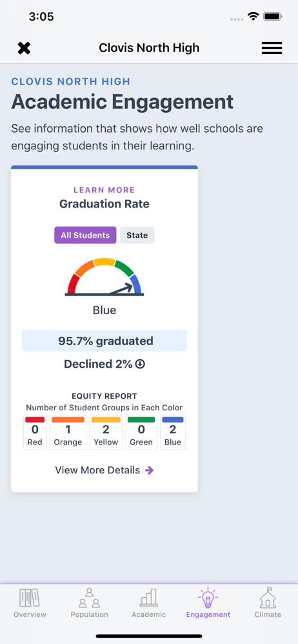Open Academic bar chart icon tab
This screenshot has height=644, width=298.
[149, 603]
